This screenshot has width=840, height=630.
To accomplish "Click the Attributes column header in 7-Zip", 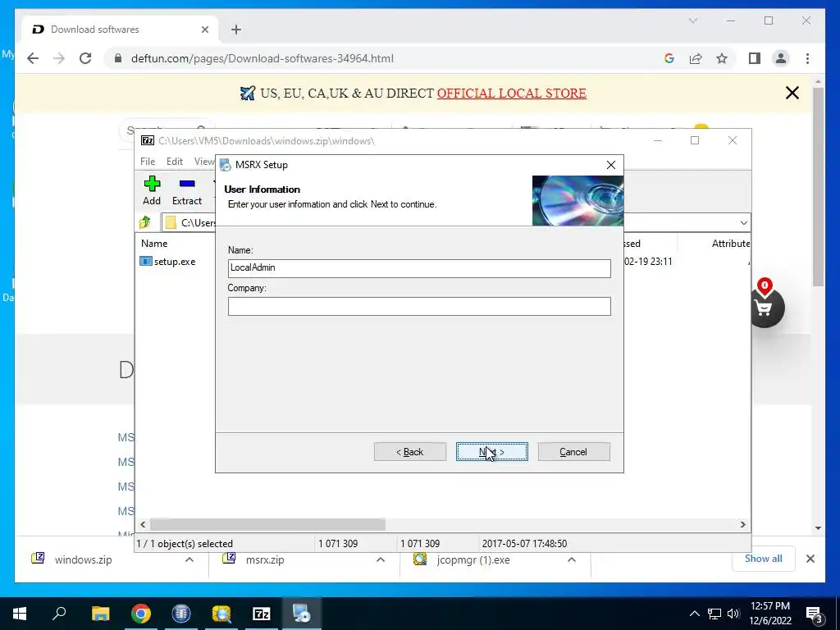I will tap(730, 243).
